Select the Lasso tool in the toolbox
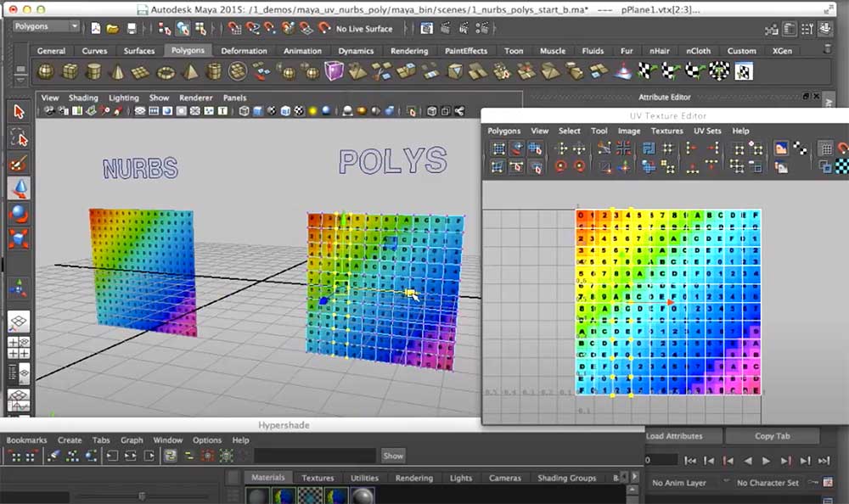This screenshot has width=849, height=504. point(18,136)
